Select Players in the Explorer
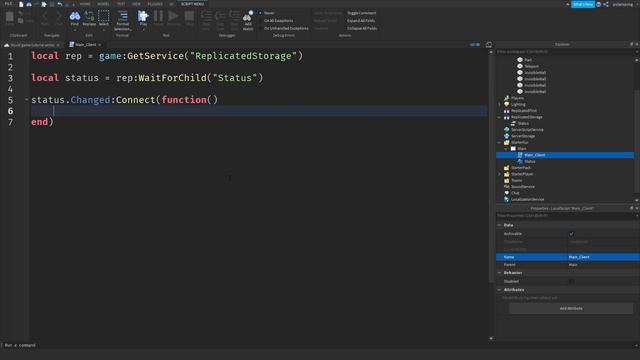640x360 pixels. 517,98
